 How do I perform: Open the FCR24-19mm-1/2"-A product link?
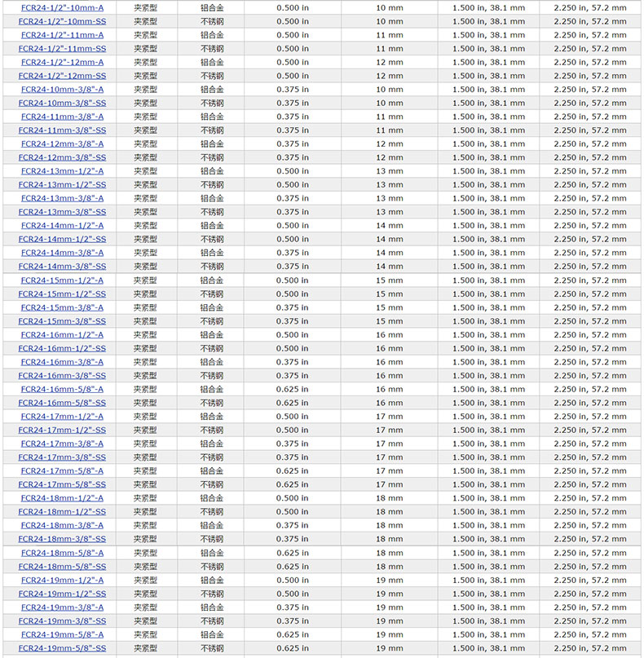point(62,580)
